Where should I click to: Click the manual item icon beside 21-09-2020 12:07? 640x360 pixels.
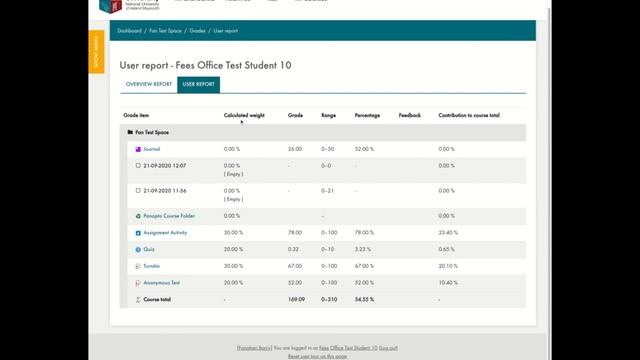point(138,166)
